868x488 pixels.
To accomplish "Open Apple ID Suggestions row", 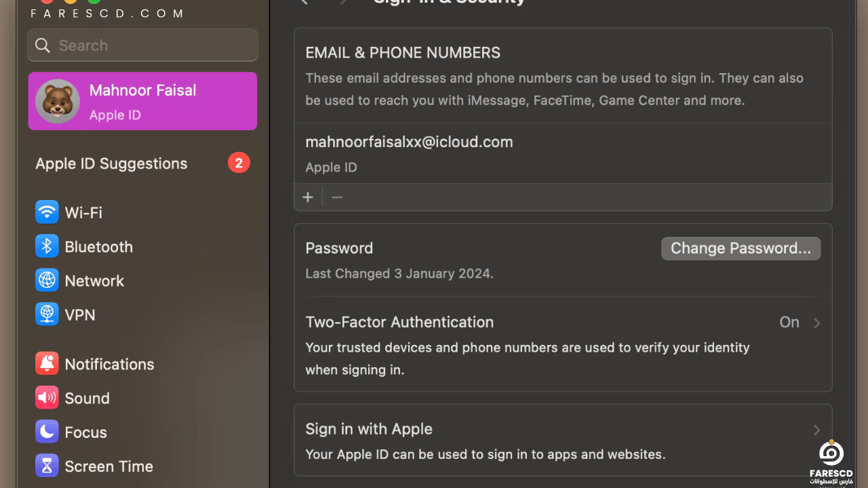I will pyautogui.click(x=143, y=163).
